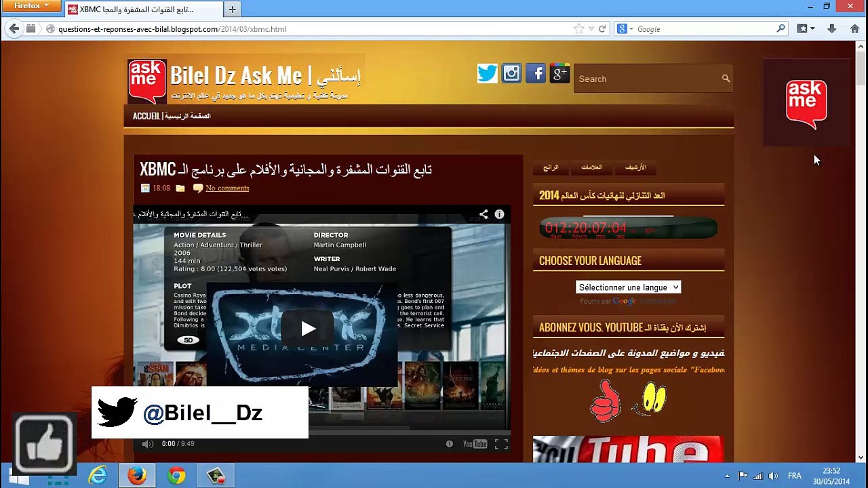The width and height of the screenshot is (868, 488).
Task: Show video info via the info icon
Action: click(x=499, y=214)
